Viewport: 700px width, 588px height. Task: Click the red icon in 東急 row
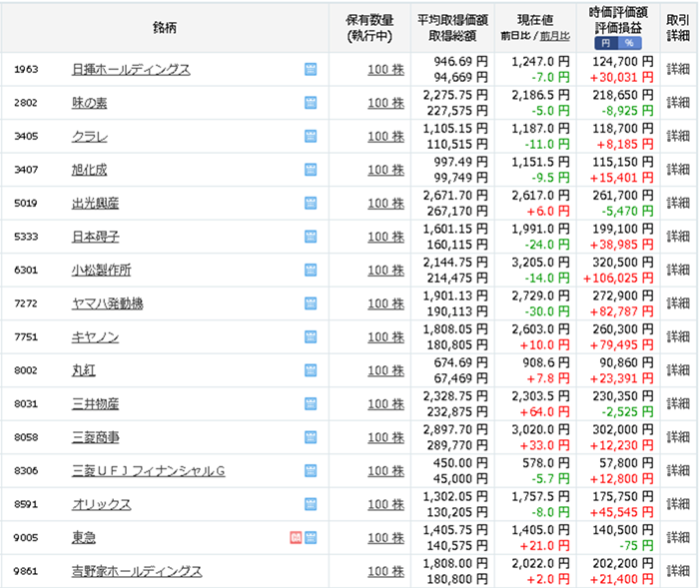[x=296, y=538]
